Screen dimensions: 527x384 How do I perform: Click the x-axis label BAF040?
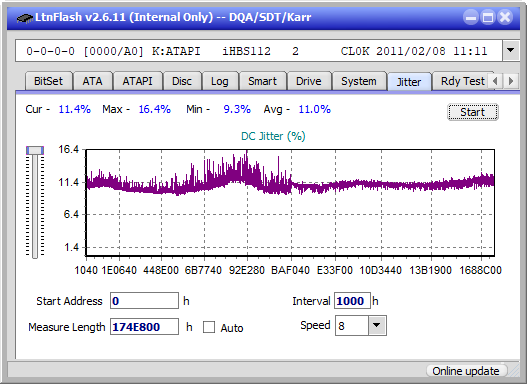(x=290, y=270)
